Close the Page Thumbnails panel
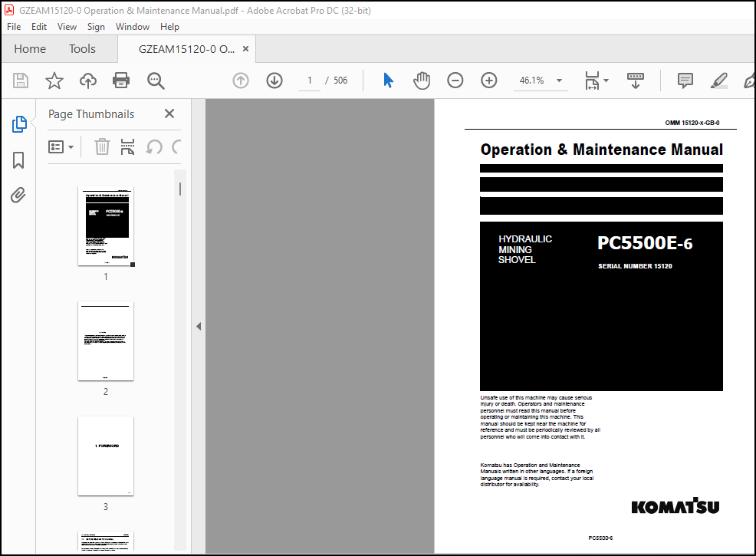The height and width of the screenshot is (556, 756). point(169,114)
